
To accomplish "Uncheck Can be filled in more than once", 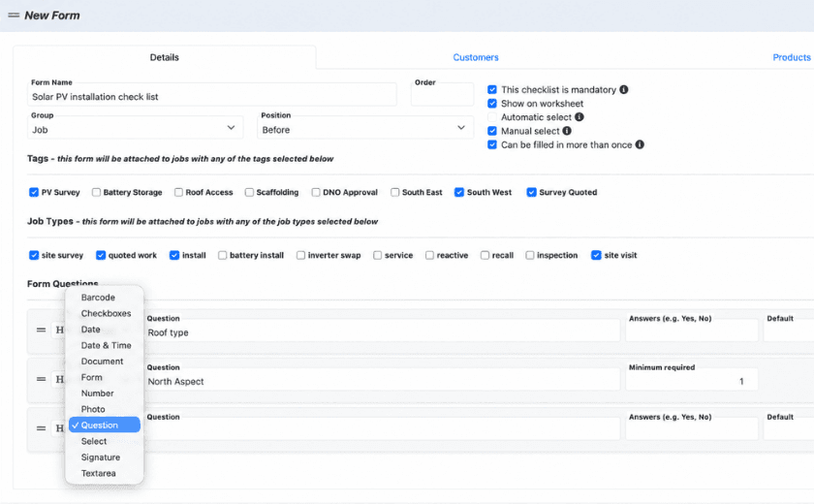I will coord(492,144).
